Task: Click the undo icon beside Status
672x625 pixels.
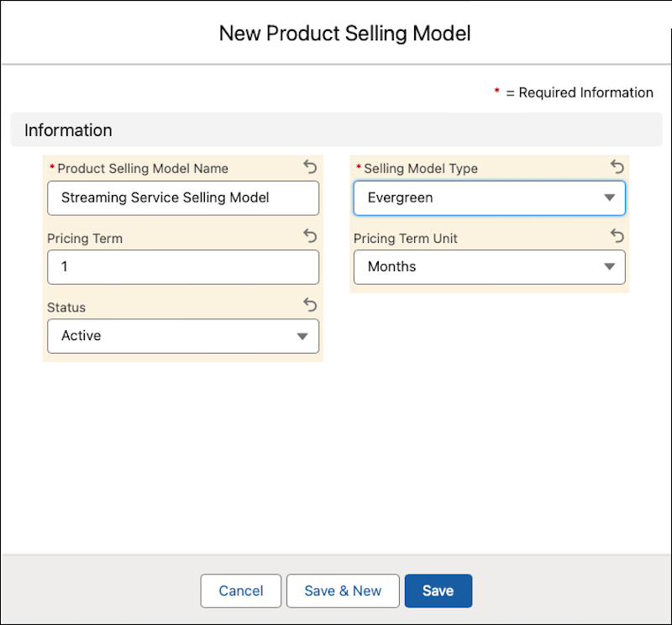Action: 309,305
